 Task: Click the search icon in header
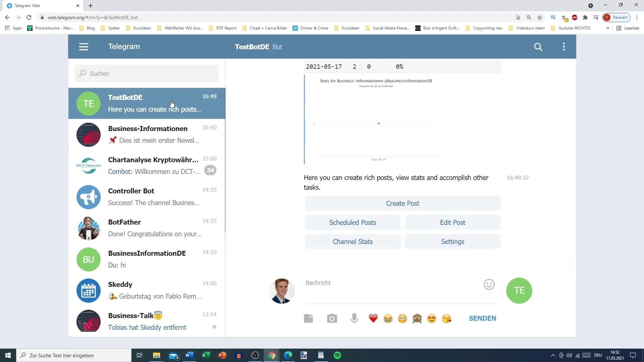point(539,46)
